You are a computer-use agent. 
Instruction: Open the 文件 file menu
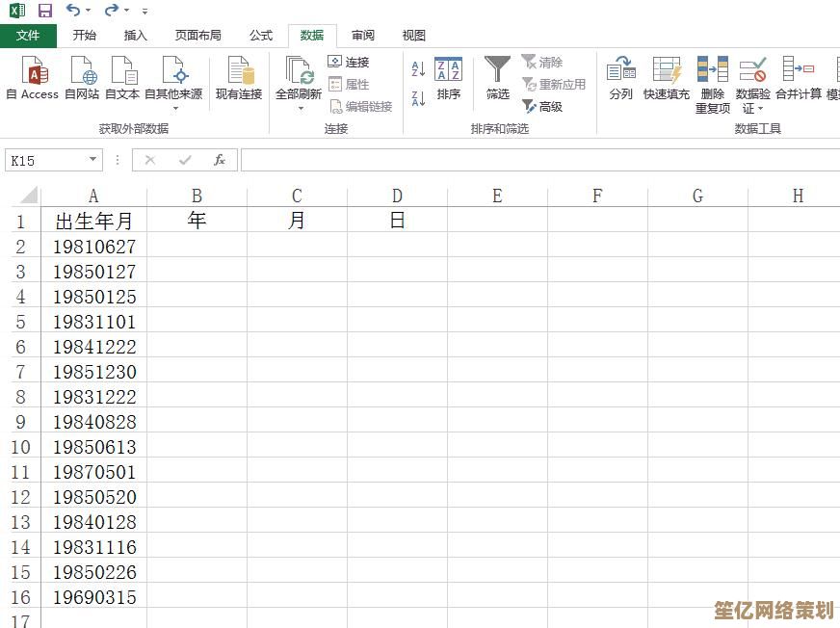28,35
